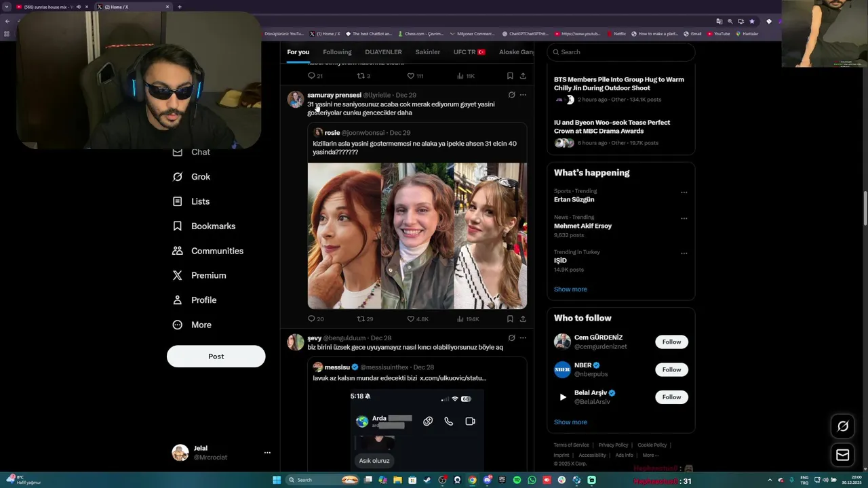This screenshot has width=868, height=488.
Task: Open the YouTube bookmark in bookmarks bar
Action: click(718, 34)
